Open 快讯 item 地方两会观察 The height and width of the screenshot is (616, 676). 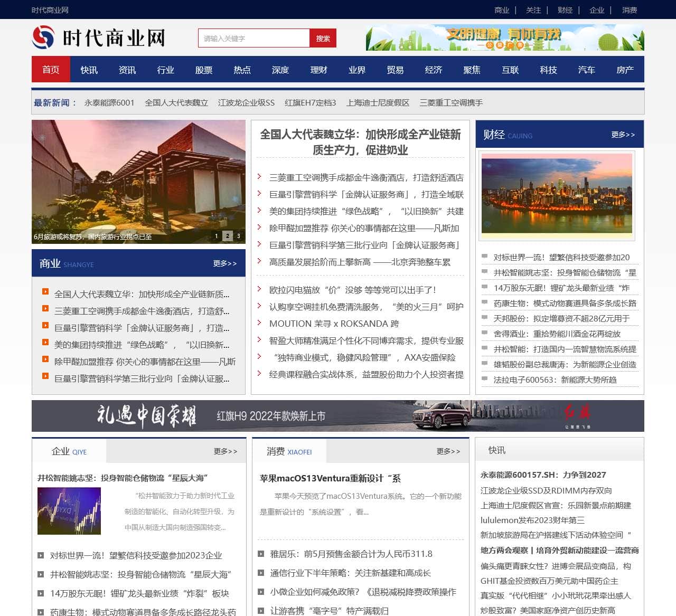[x=559, y=550]
